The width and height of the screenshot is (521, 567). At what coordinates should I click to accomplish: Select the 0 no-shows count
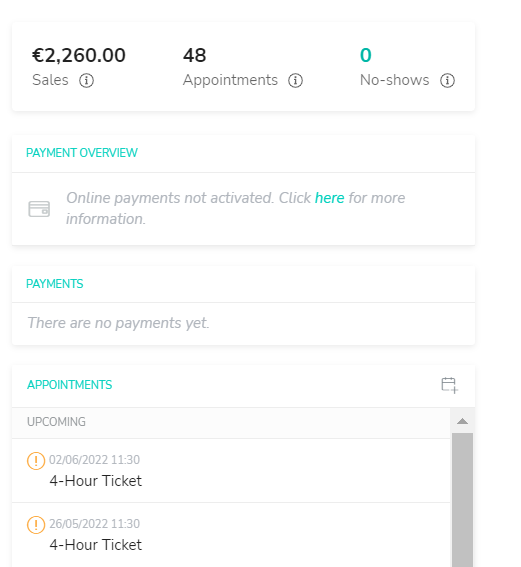[x=366, y=55]
